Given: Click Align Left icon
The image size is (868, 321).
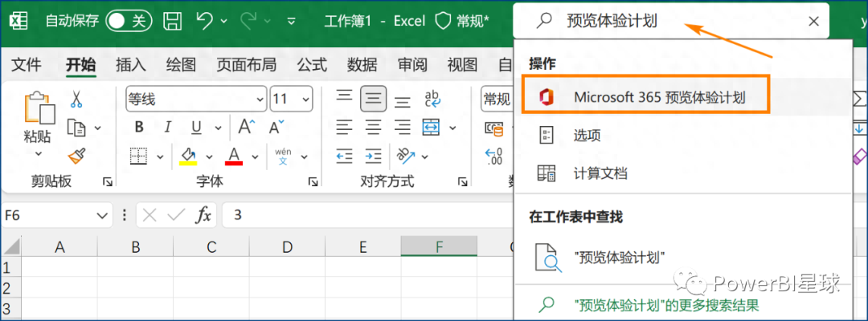Looking at the screenshot, I should pyautogui.click(x=344, y=128).
